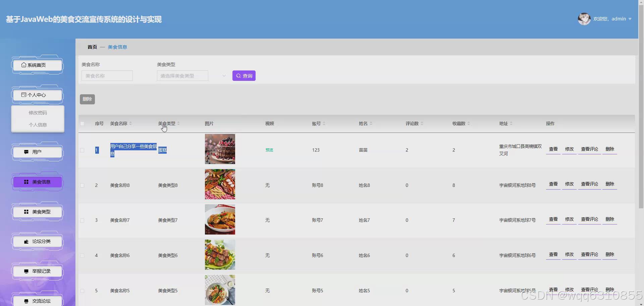Click 查看 for 美食名称6 row
Viewport: 644px width, 306px height.
(x=553, y=254)
